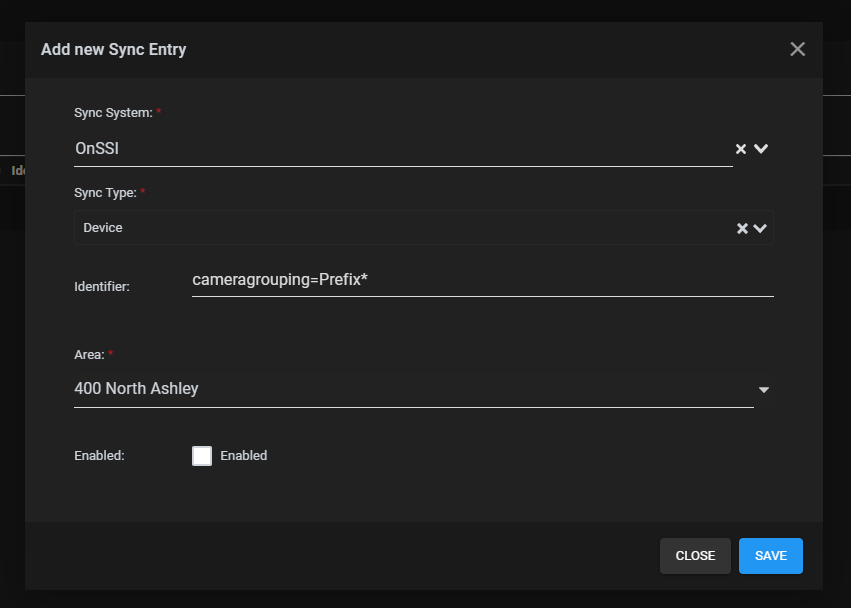Toggle the Enabled checkbox
851x608 pixels.
pyautogui.click(x=202, y=456)
